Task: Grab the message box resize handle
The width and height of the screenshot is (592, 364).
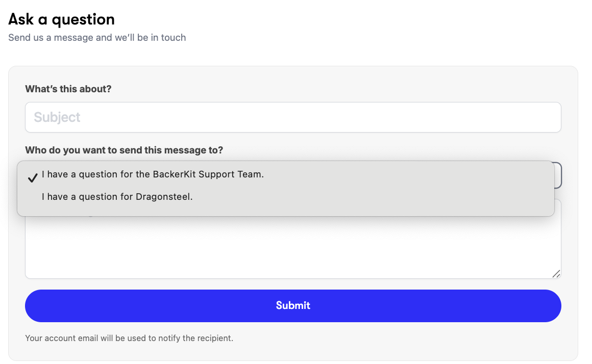Action: (x=556, y=274)
